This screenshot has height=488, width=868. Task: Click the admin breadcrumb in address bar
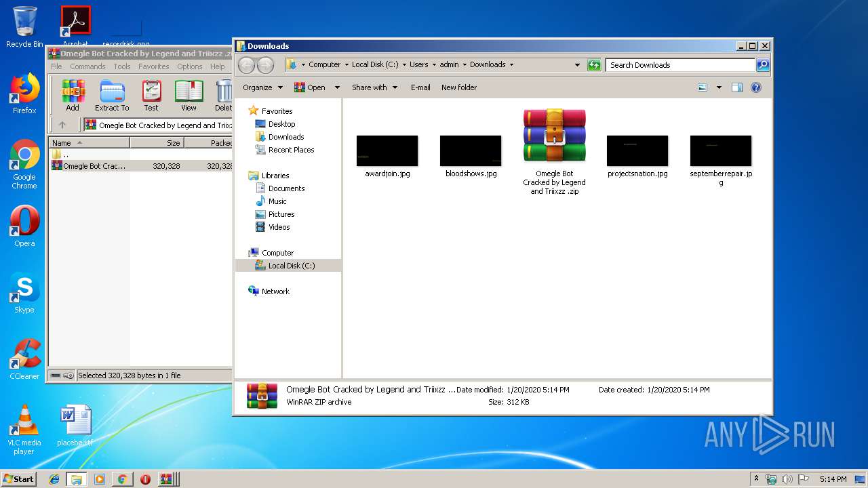449,65
